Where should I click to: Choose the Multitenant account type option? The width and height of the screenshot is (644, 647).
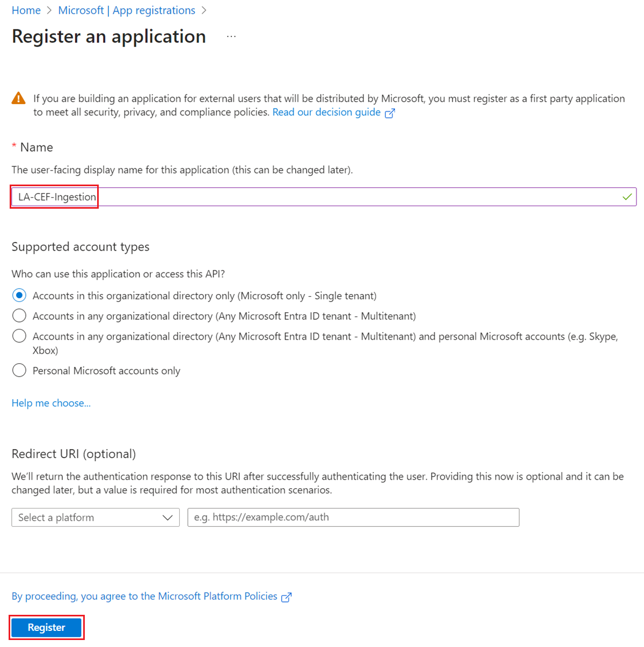point(19,315)
